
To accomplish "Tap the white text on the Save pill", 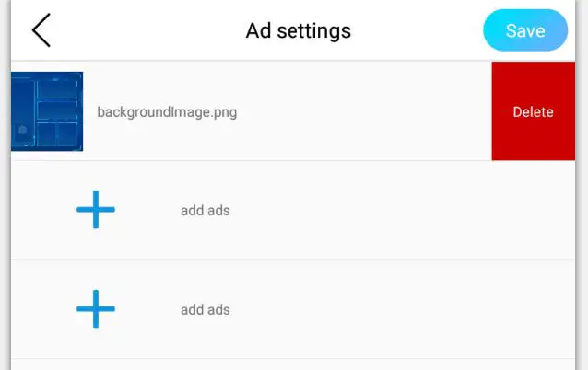I will (x=525, y=30).
